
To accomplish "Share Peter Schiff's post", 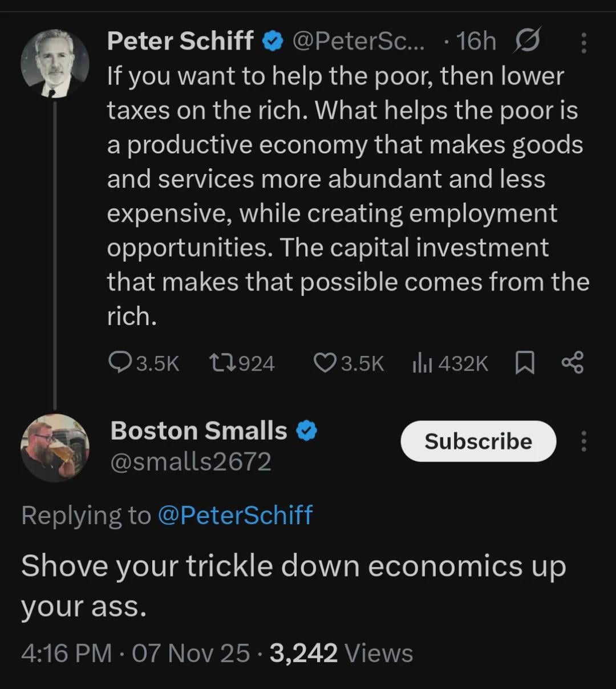I will tap(572, 363).
